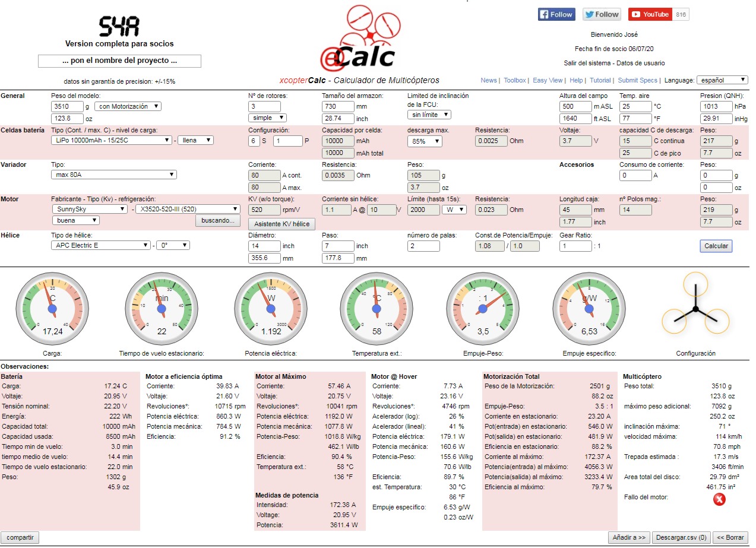Click the S4A logo image
Viewport: 756px width, 548px height.
tap(119, 26)
